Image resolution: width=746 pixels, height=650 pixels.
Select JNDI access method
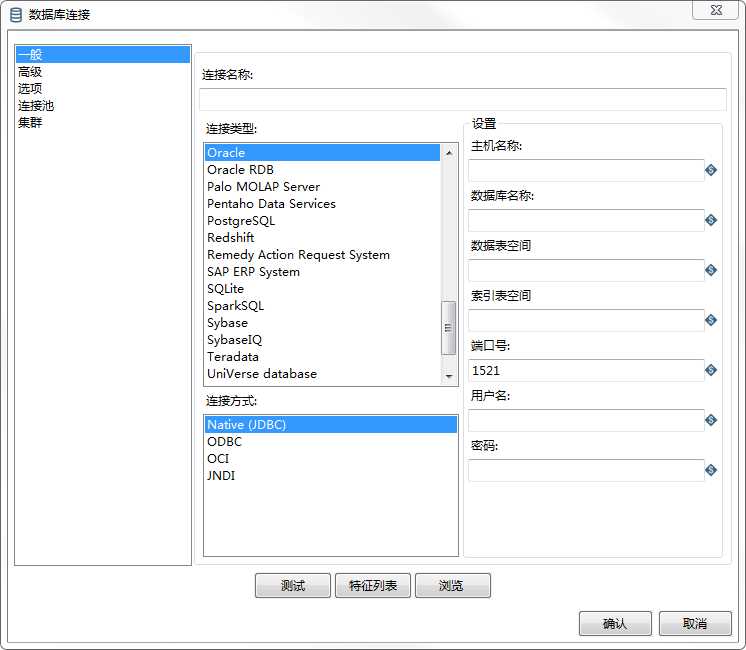point(331,475)
